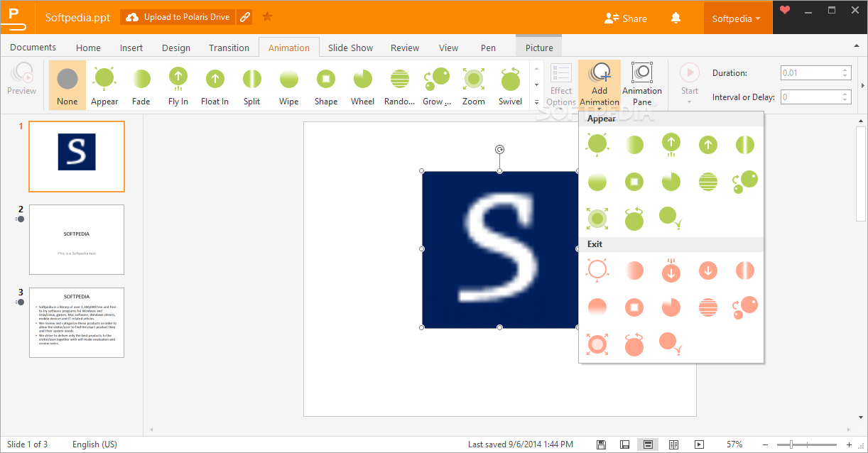Select Random Bars exit icon in Exit section
Screen dimensions: 868x453
point(708,307)
